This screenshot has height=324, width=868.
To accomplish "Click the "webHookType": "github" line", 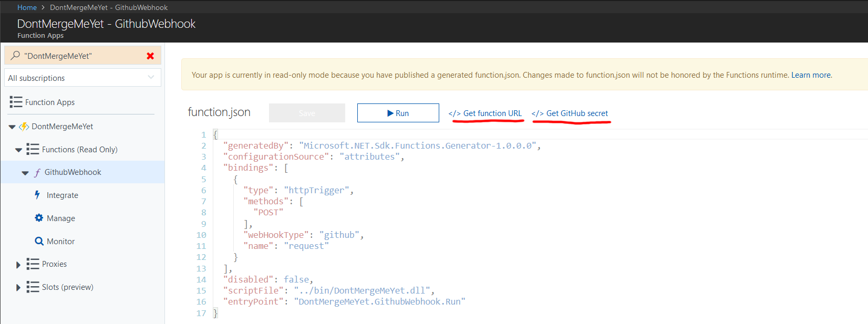I will [x=304, y=235].
